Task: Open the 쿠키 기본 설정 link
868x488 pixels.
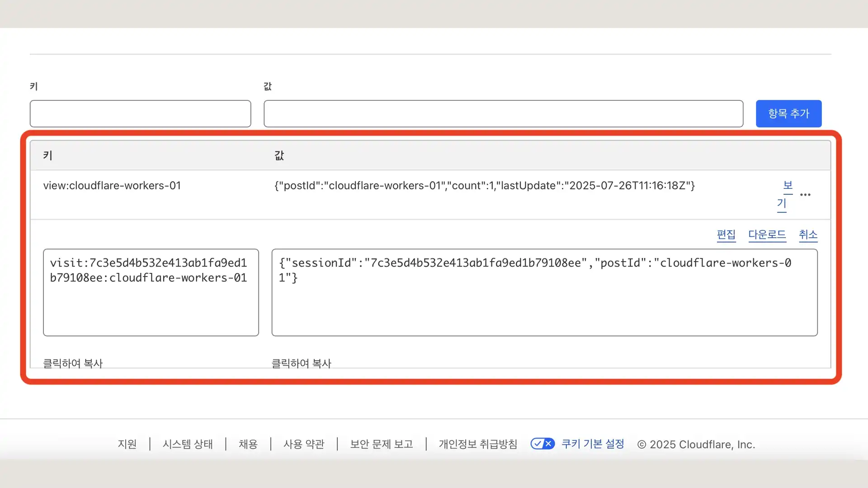Action: 593,444
